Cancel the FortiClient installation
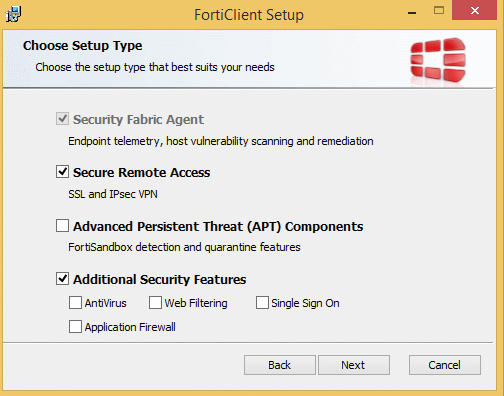The width and height of the screenshot is (504, 396). (x=445, y=365)
